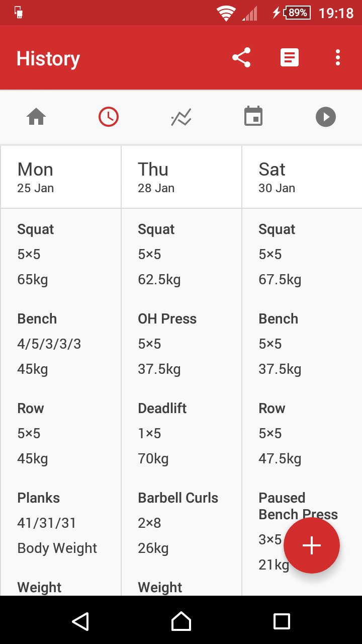The height and width of the screenshot is (644, 362).
Task: Tap the play video tab icon
Action: point(326,118)
